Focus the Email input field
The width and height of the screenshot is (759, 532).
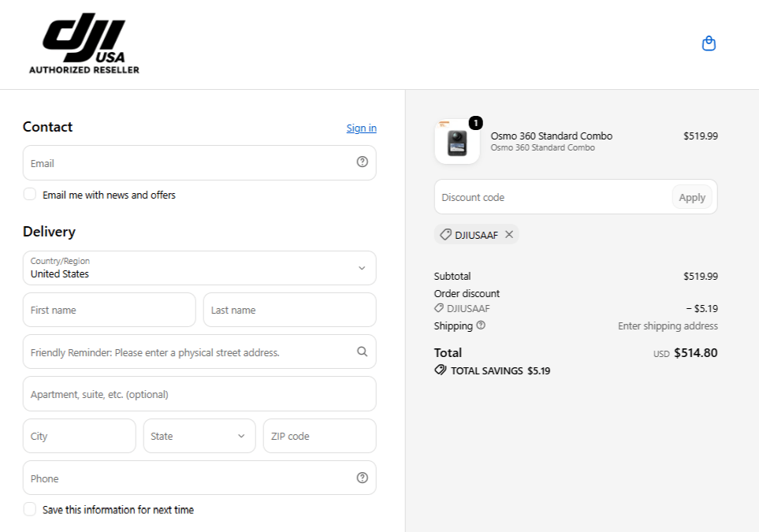(x=199, y=162)
